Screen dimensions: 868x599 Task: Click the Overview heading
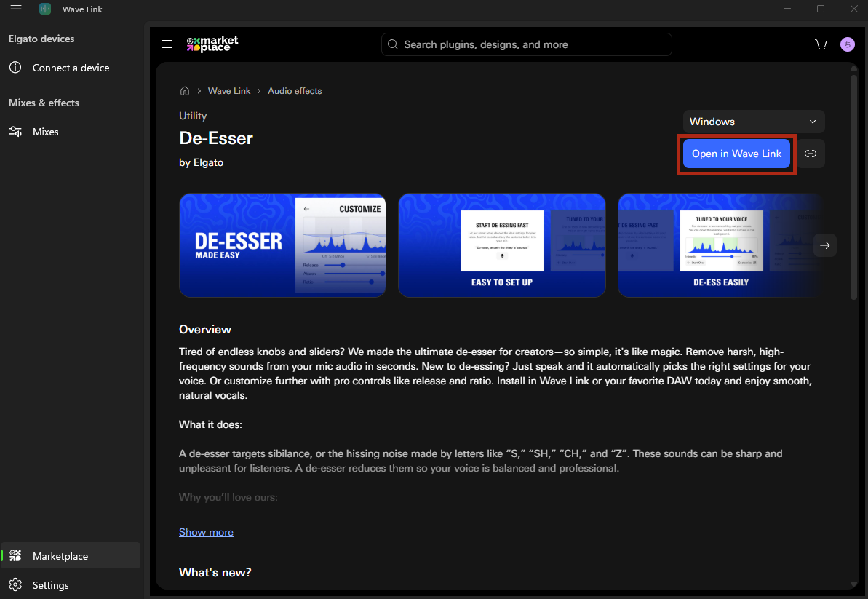point(205,330)
